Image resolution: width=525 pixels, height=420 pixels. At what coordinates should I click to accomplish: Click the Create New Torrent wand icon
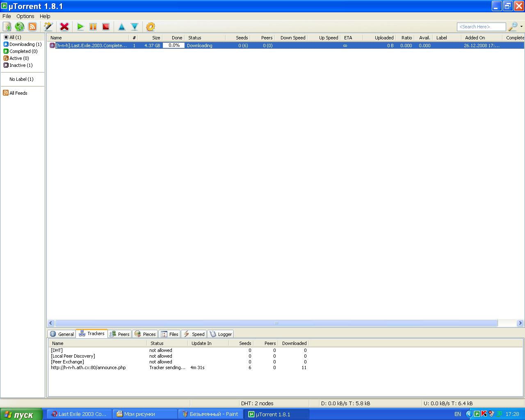pyautogui.click(x=48, y=27)
